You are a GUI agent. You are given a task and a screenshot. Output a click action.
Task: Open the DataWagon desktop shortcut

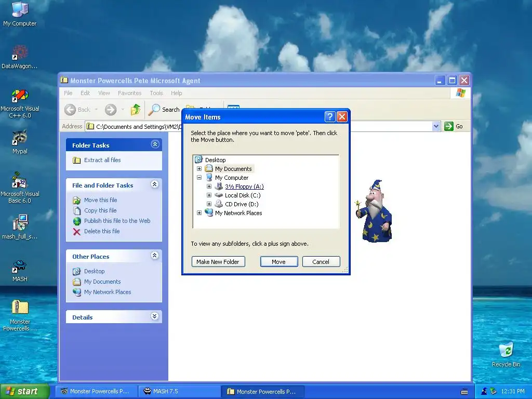[x=20, y=57]
